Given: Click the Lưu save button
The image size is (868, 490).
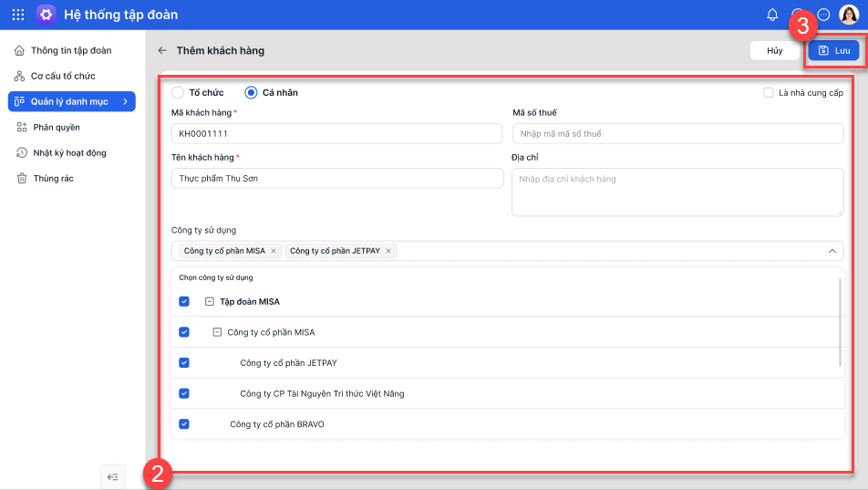Looking at the screenshot, I should point(833,50).
